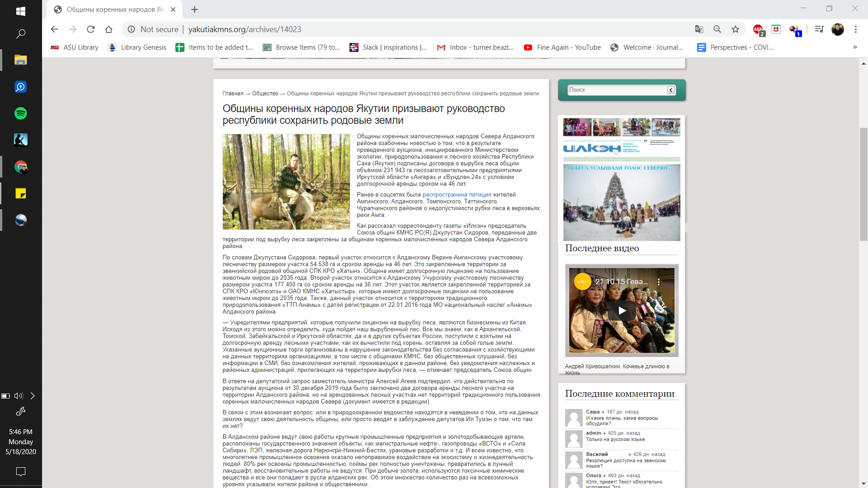868x488 pixels.
Task: Click the search submit arrow in Поиск box
Action: coord(671,90)
